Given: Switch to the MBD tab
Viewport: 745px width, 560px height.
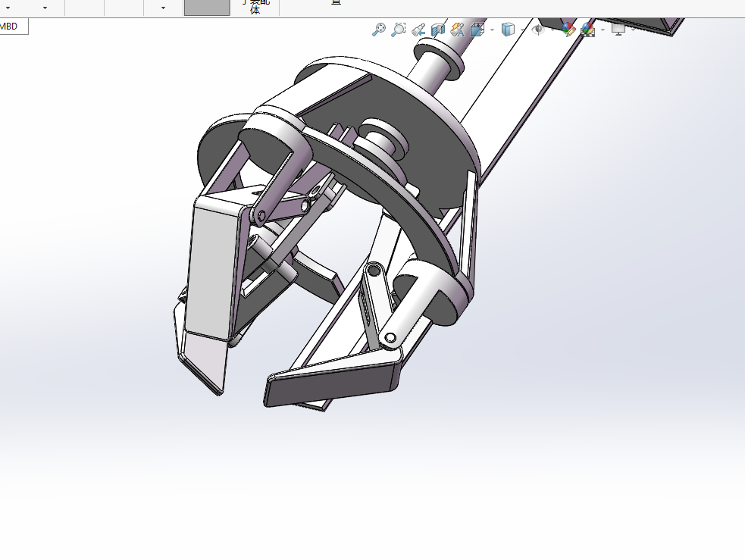Looking at the screenshot, I should click(x=14, y=26).
